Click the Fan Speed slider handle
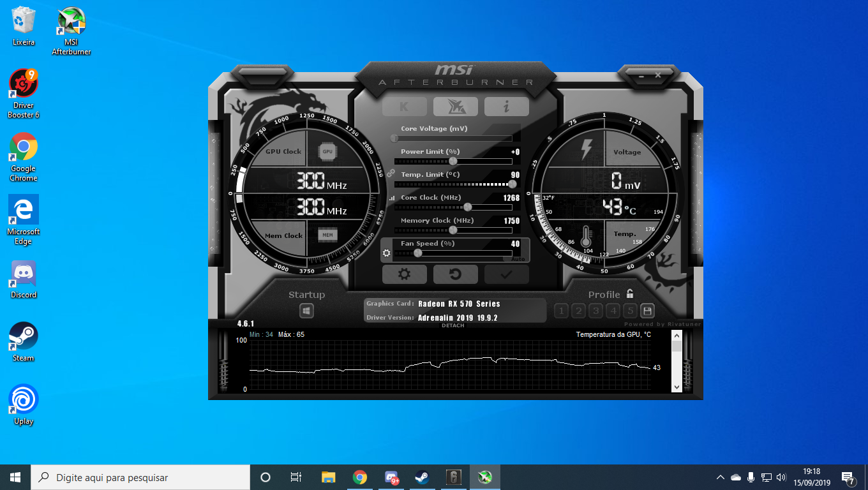Viewport: 868px width, 490px height. 418,253
